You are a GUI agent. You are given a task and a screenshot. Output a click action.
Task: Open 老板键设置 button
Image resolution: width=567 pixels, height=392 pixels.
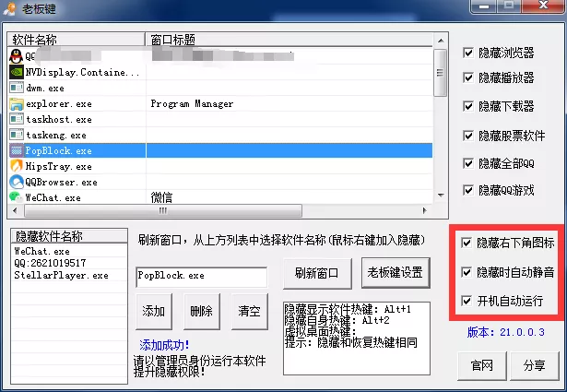pos(396,272)
